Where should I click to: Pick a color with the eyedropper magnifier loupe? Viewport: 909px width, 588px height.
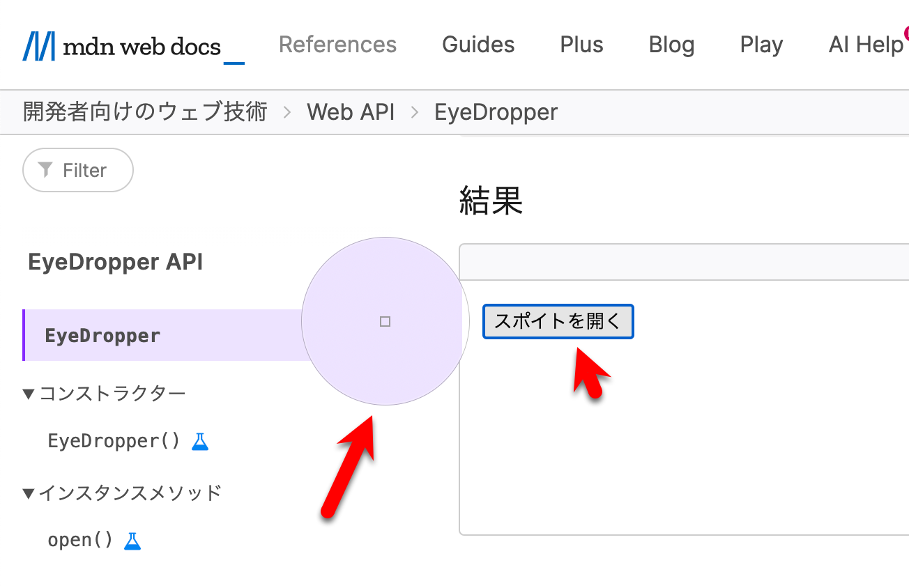click(x=385, y=321)
